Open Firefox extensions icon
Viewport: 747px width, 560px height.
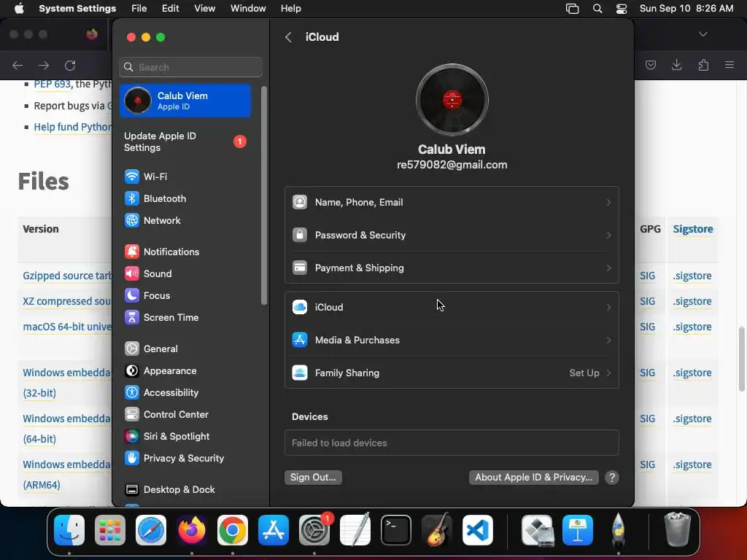pyautogui.click(x=703, y=65)
